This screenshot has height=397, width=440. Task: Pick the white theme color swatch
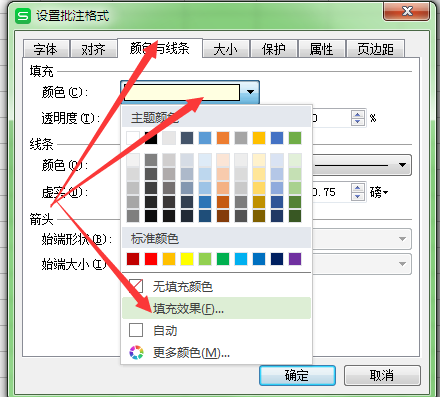pos(133,138)
